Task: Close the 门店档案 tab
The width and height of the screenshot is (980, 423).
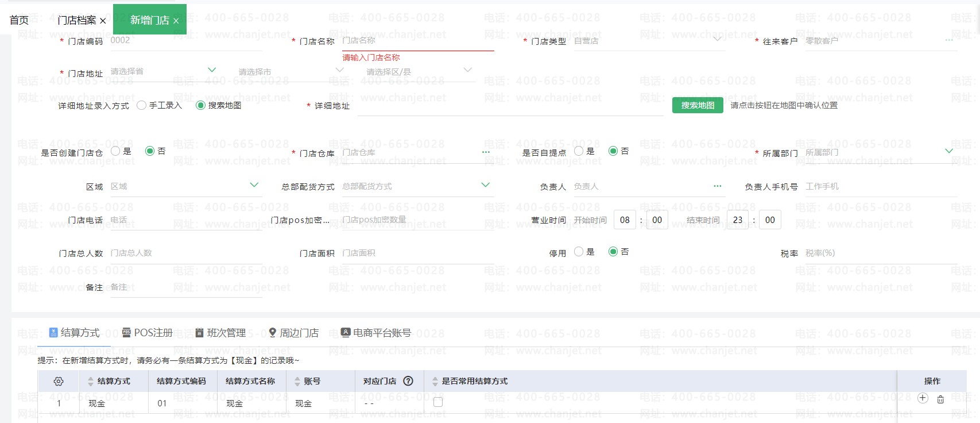Action: 103,21
